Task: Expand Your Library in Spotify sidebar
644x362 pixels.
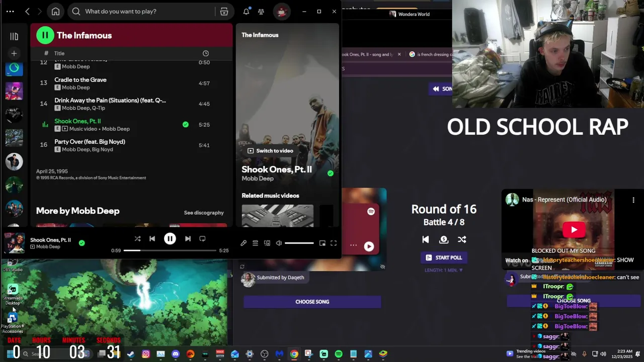Action: click(14, 36)
